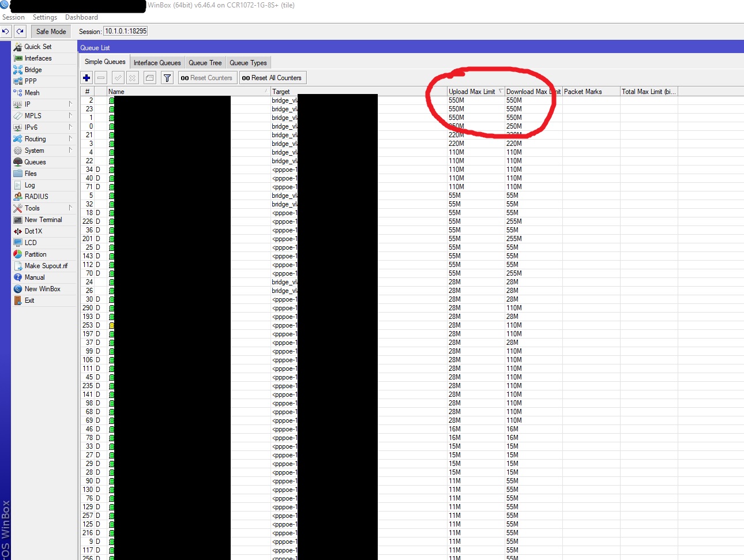Click the Packet Marks column header
Viewport: 744px width, 560px height.
pos(591,92)
